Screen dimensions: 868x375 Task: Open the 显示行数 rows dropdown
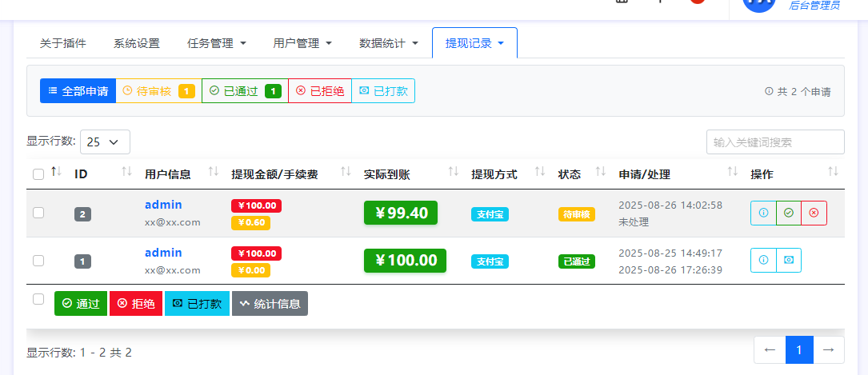click(105, 142)
